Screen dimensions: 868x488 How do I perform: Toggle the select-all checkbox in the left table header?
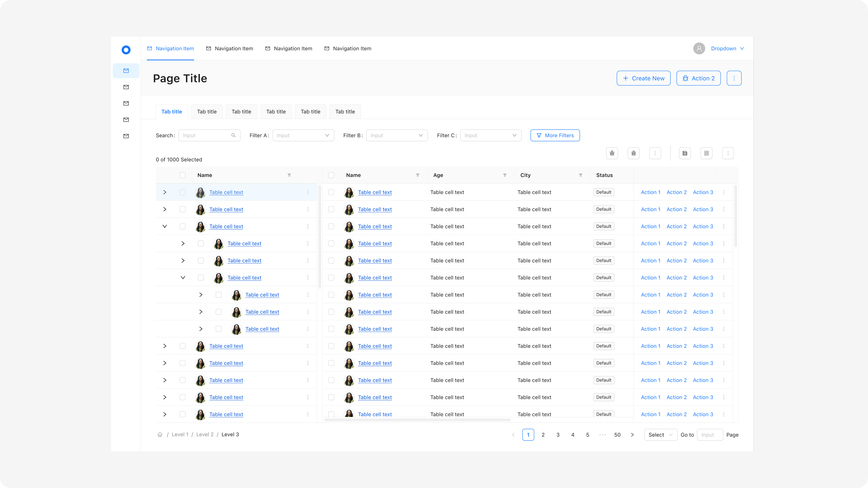(183, 175)
